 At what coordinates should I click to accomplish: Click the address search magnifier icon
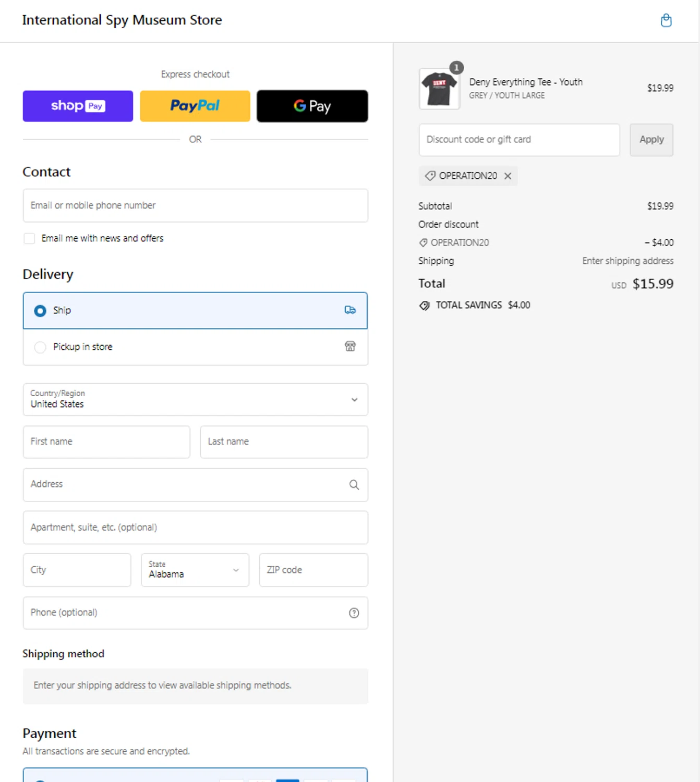click(x=354, y=485)
